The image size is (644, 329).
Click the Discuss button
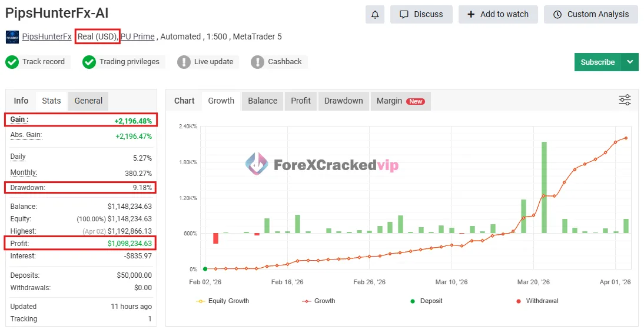click(x=421, y=15)
